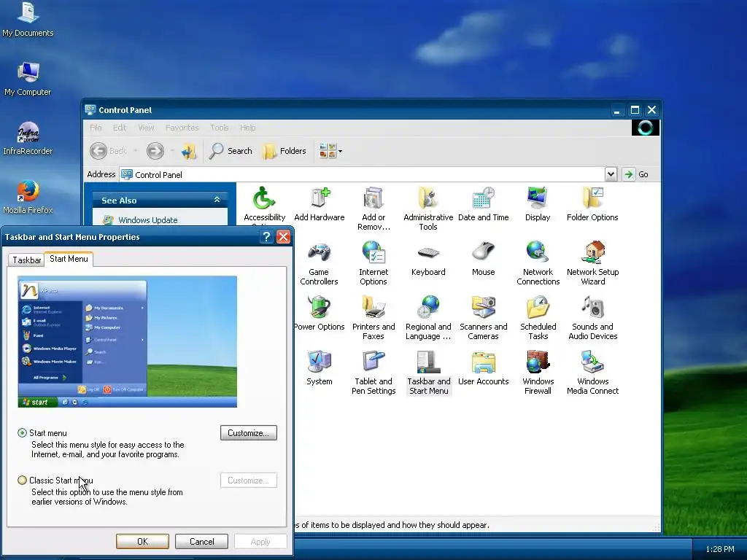This screenshot has width=747, height=560.
Task: Click the 1:28 PM taskbar clock
Action: (x=720, y=549)
